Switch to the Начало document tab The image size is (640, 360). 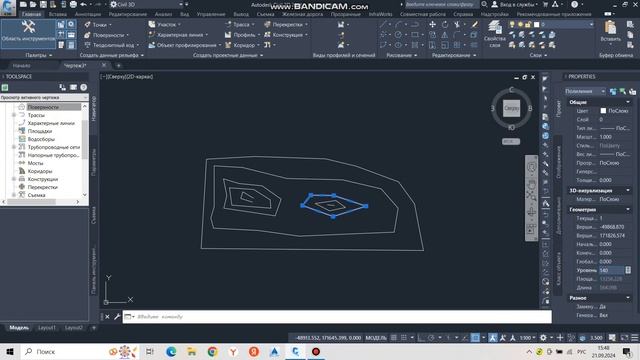[x=21, y=65]
